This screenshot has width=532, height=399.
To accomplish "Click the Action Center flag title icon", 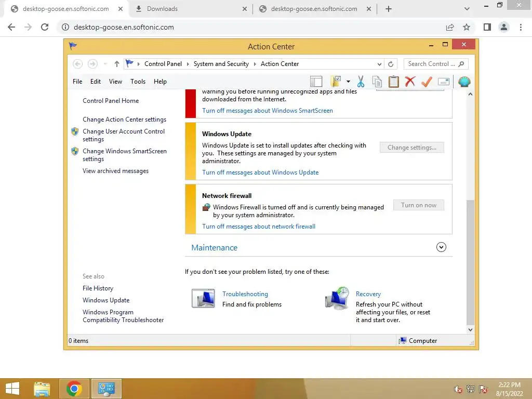I will [73, 46].
